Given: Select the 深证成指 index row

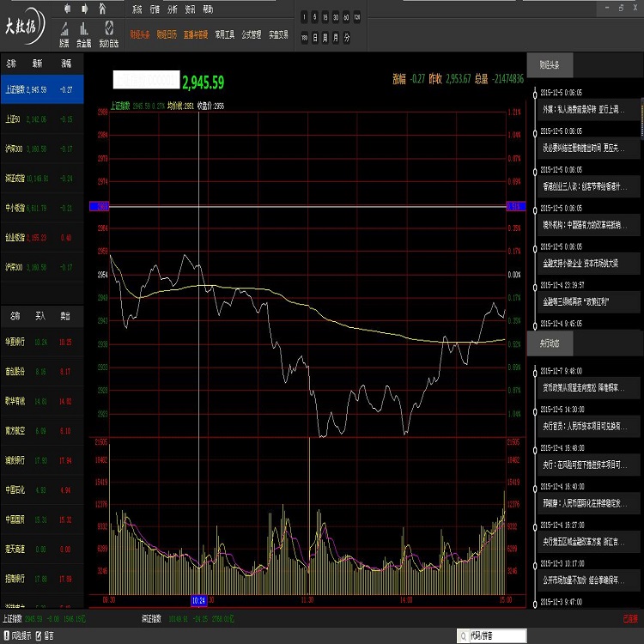Looking at the screenshot, I should [42, 179].
